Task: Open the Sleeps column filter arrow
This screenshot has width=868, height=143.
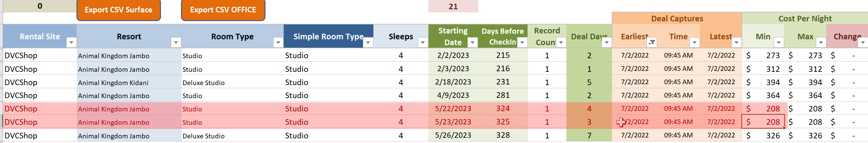Action: 422,43
